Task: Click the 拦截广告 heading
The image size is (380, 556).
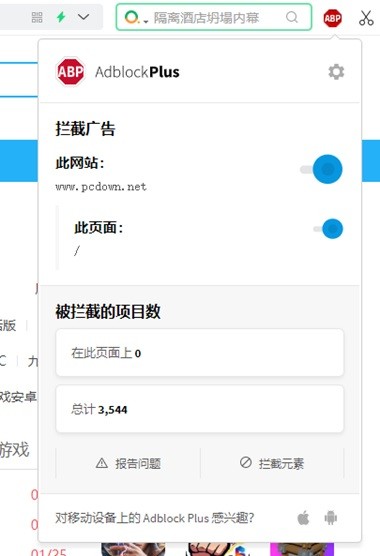Action: pyautogui.click(x=85, y=128)
